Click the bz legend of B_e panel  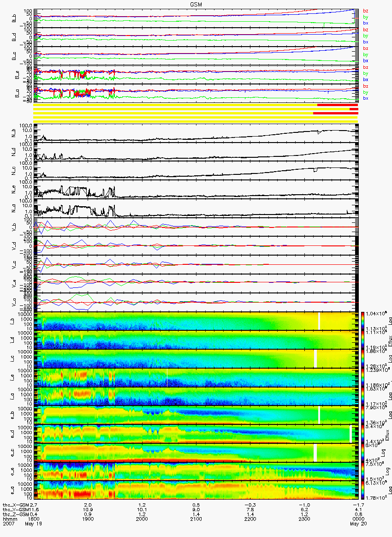pos(365,67)
